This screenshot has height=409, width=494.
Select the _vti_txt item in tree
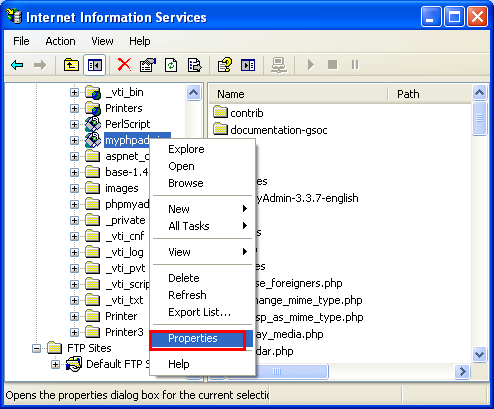click(124, 300)
